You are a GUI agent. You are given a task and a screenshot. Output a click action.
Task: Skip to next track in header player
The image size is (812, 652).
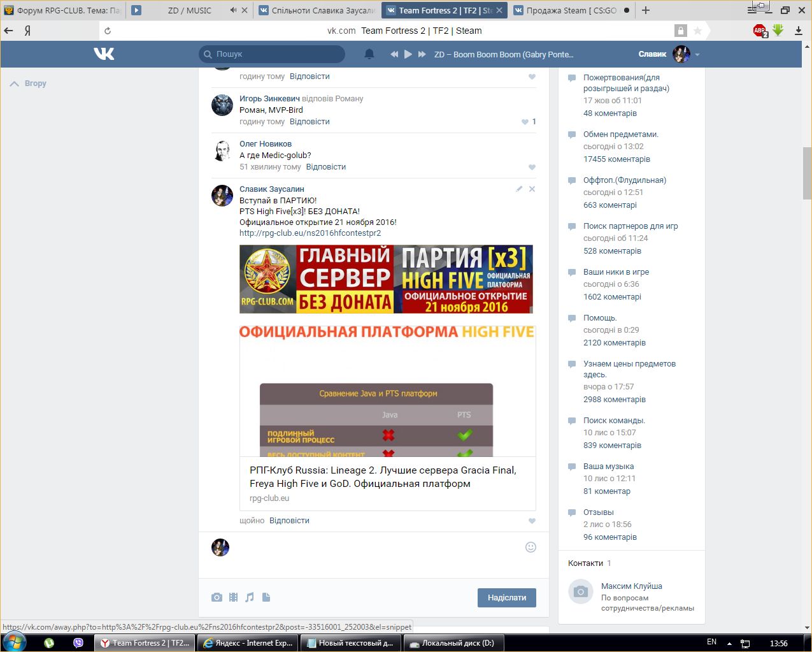click(x=422, y=54)
